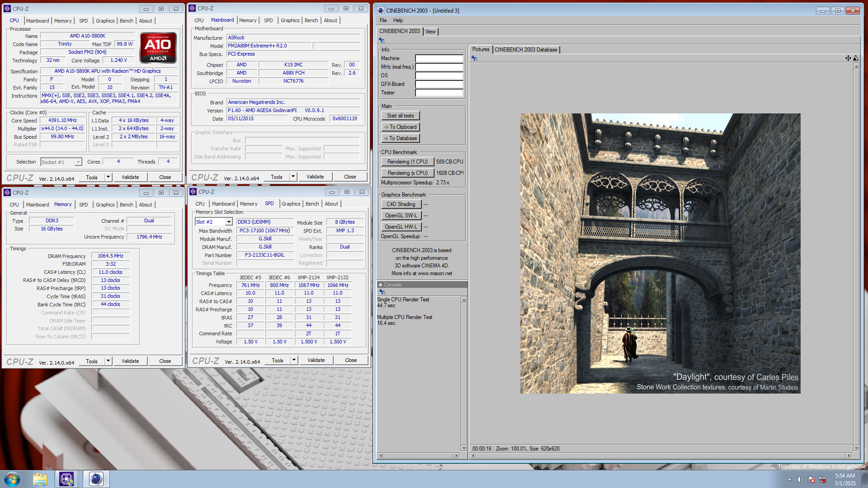Click Show desktop strip at the taskbar edge
The width and height of the screenshot is (868, 488).
864,479
